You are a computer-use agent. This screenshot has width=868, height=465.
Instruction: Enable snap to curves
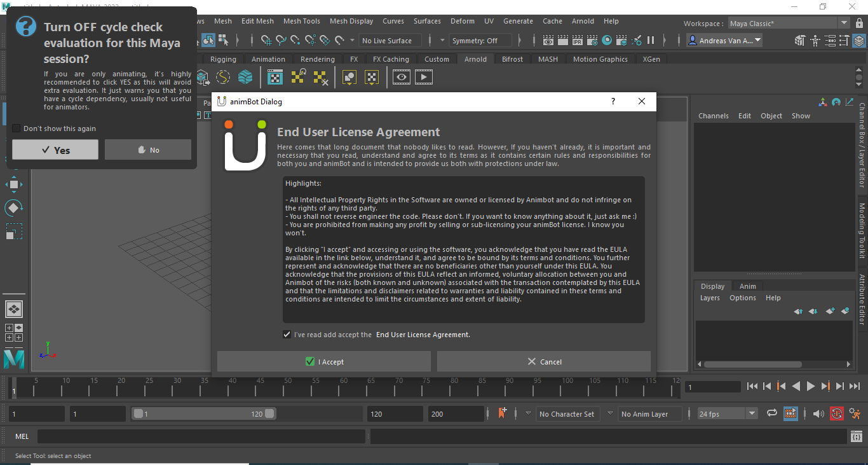(281, 40)
